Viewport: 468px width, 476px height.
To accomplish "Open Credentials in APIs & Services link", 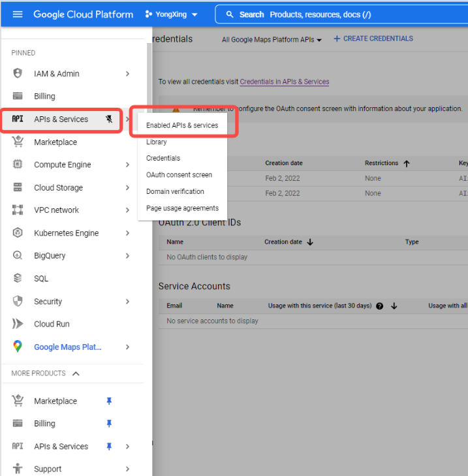I will tap(285, 82).
